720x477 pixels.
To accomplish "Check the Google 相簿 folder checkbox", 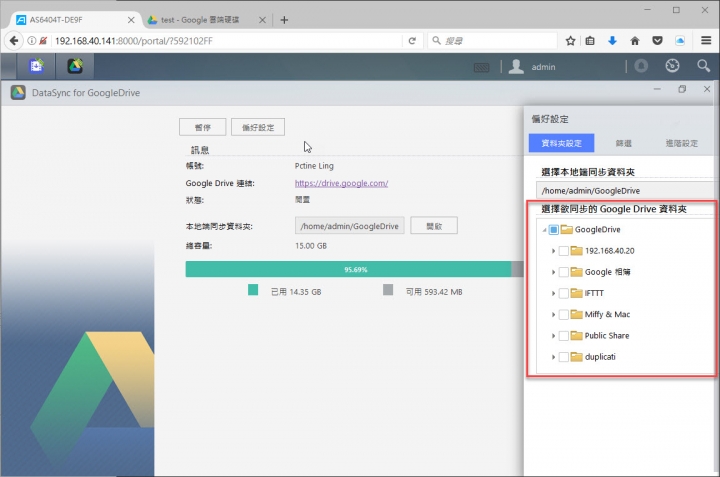I will (563, 272).
